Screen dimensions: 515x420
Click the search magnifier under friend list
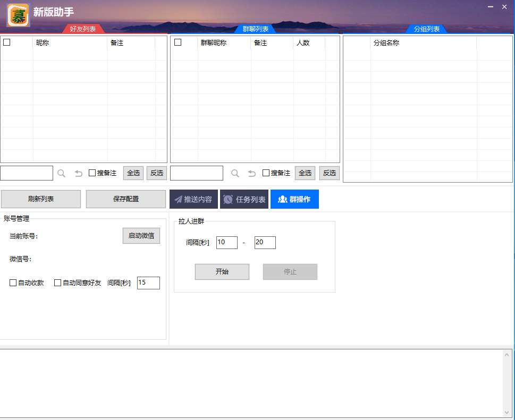click(x=62, y=173)
